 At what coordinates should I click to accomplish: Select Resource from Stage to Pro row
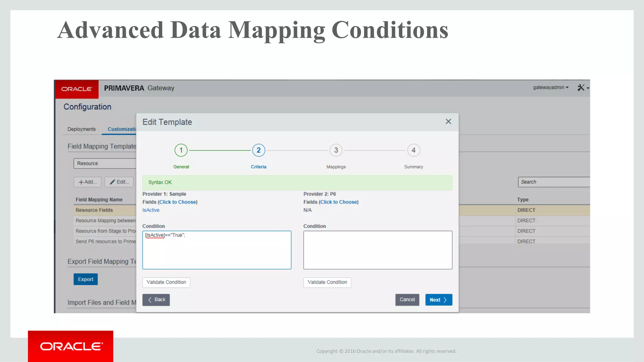click(105, 231)
